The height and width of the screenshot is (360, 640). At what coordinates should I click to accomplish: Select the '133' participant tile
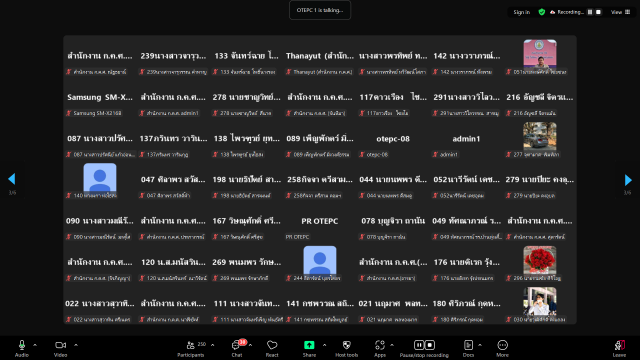point(247,57)
